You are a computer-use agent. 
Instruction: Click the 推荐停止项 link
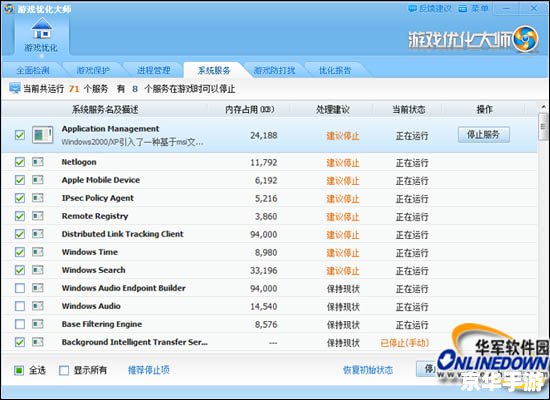coord(149,370)
